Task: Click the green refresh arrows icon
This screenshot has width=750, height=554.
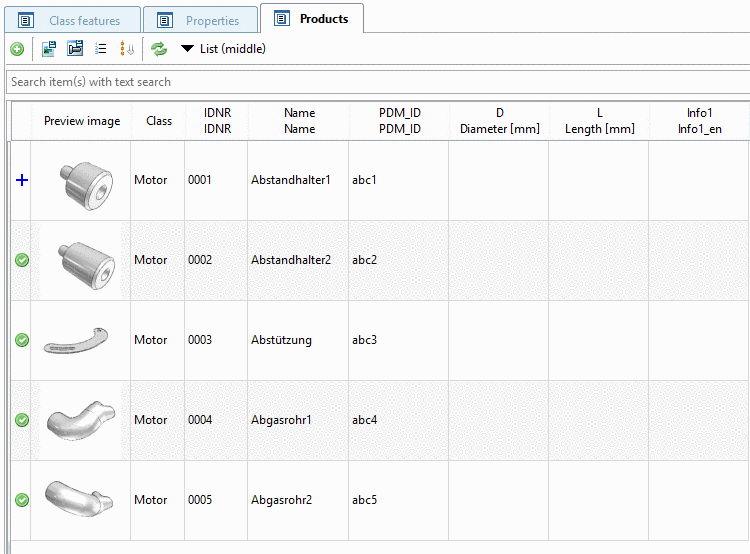Action: coord(159,49)
